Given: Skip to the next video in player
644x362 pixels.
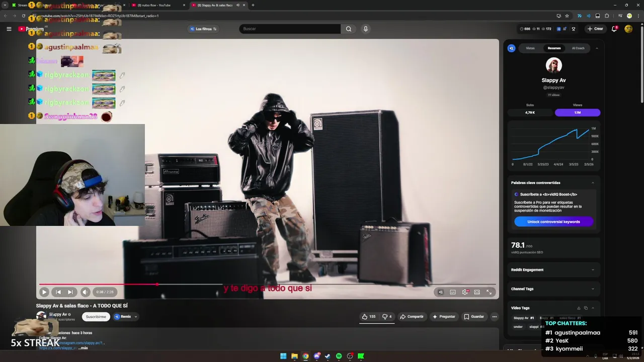Looking at the screenshot, I should coord(70,292).
